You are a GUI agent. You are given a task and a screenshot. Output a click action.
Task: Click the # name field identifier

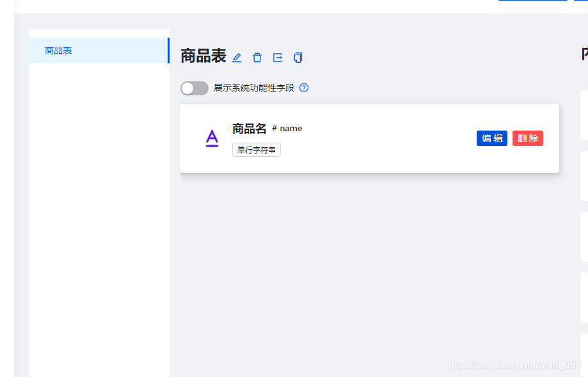coord(287,128)
